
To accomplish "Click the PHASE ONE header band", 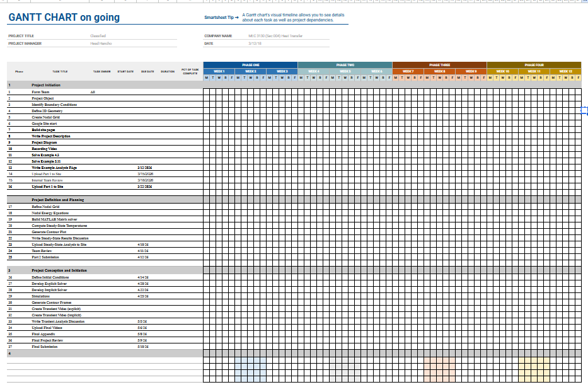I will click(250, 65).
